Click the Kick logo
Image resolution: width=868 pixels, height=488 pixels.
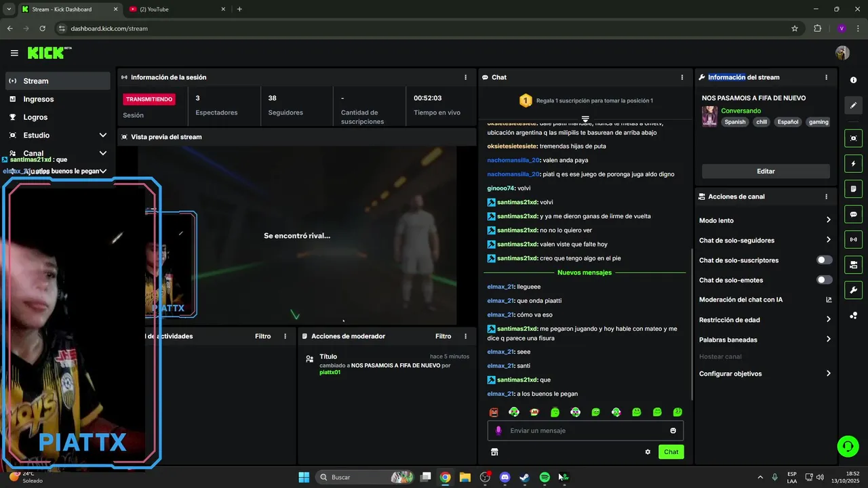pyautogui.click(x=50, y=53)
